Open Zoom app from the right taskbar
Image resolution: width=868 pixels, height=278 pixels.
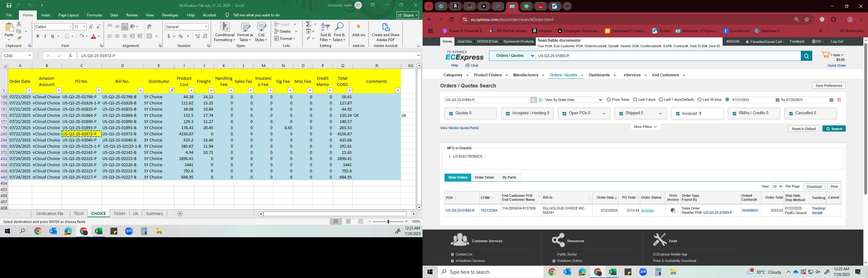click(x=643, y=272)
